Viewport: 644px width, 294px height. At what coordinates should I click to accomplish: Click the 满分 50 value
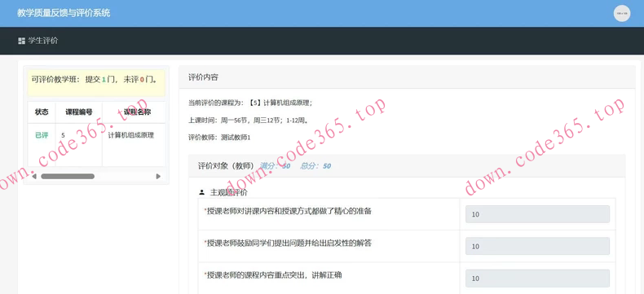click(276, 166)
